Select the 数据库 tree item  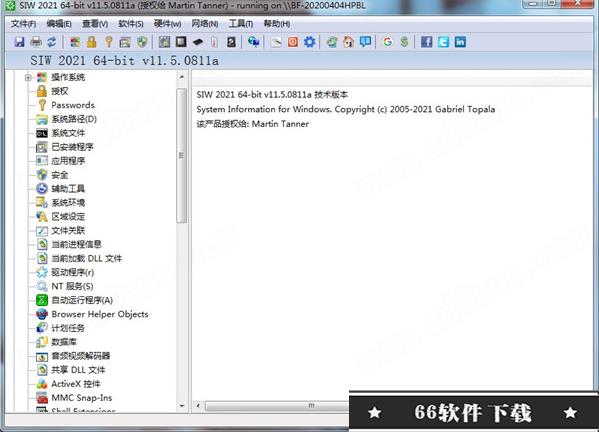pos(64,342)
